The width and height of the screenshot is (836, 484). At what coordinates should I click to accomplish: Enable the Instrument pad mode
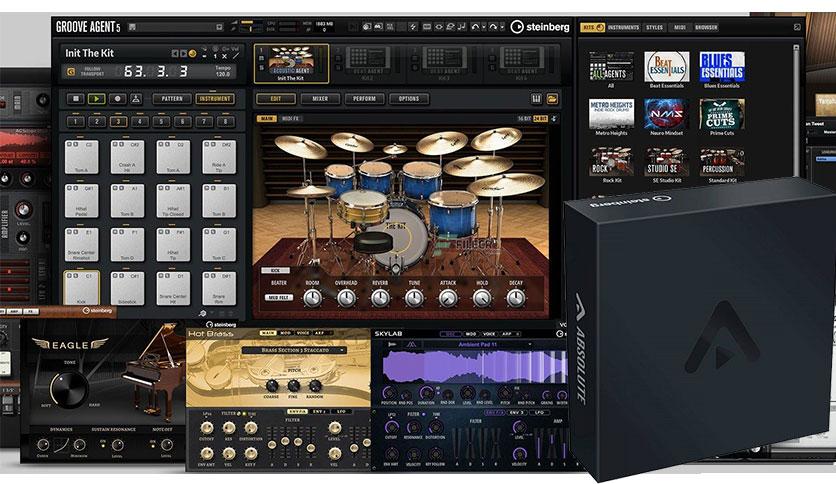tap(215, 99)
